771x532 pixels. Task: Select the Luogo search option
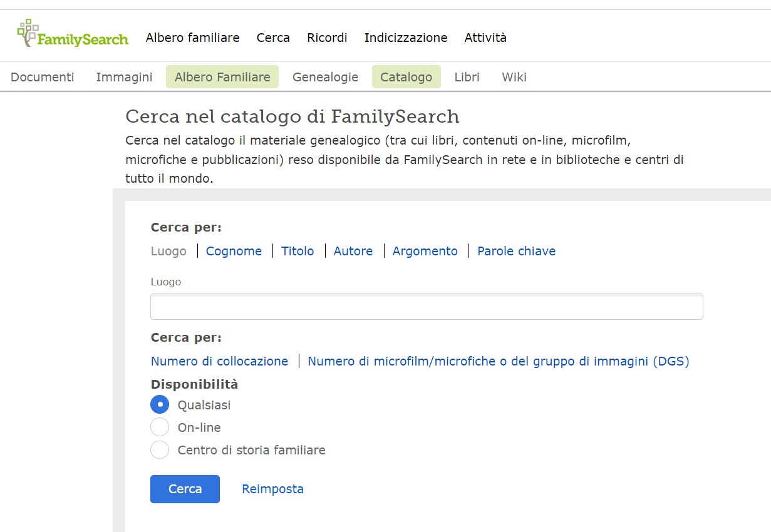click(168, 251)
